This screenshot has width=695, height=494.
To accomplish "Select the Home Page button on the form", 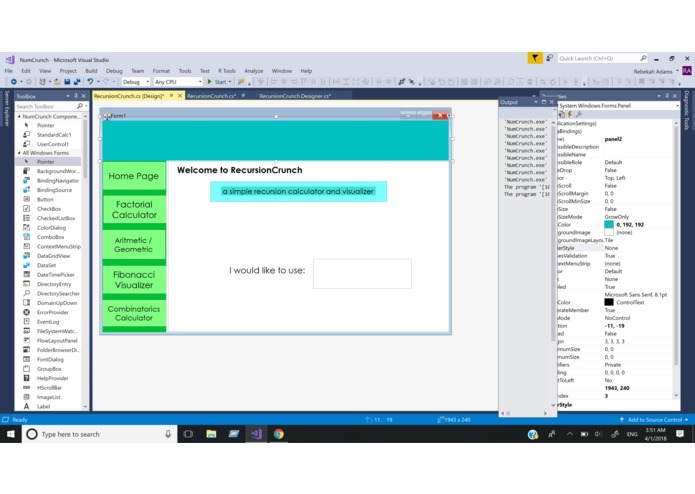I will pyautogui.click(x=134, y=176).
